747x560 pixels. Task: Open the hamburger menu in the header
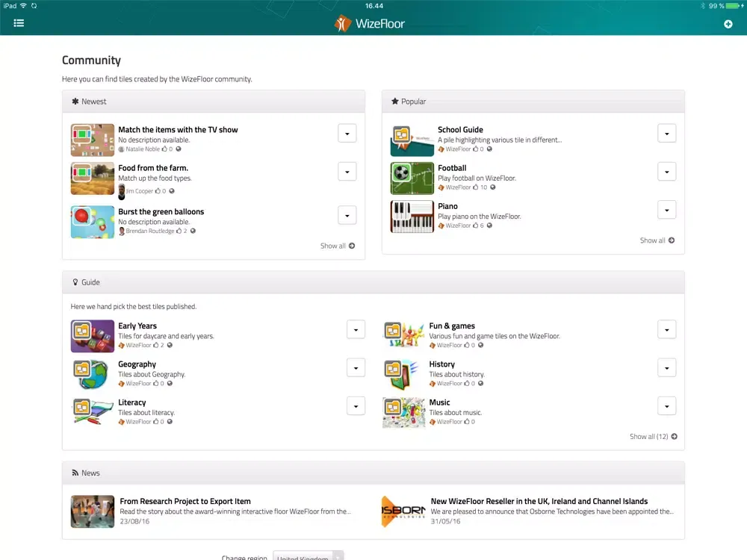19,23
